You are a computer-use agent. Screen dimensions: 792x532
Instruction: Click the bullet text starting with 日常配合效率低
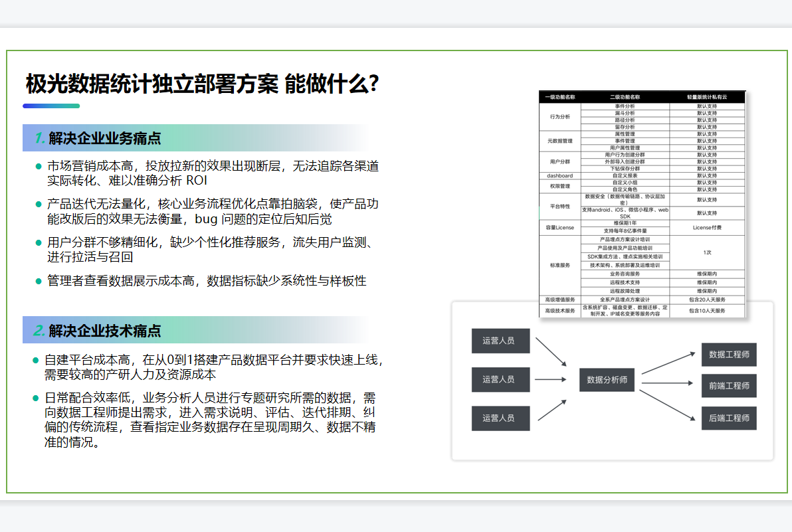[210, 420]
